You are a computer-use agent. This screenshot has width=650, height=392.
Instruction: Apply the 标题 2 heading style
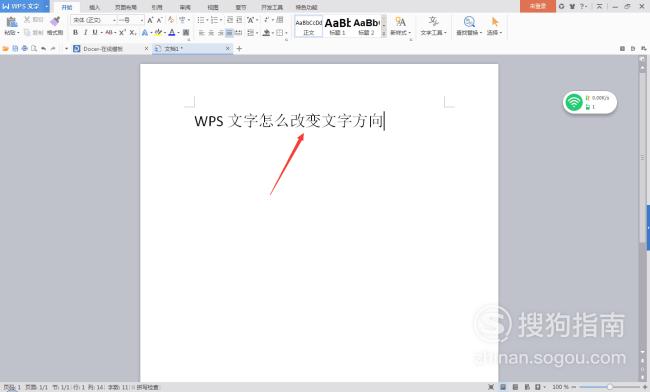366,26
